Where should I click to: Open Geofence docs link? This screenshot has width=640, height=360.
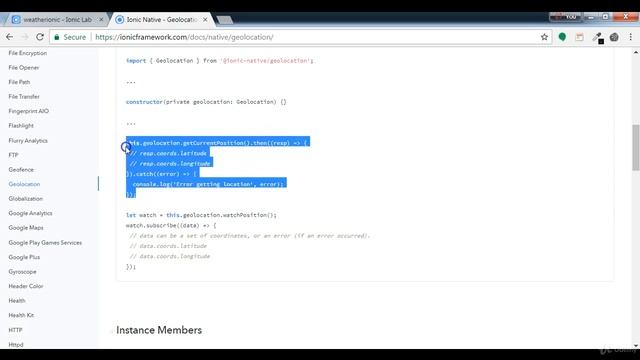pos(21,169)
